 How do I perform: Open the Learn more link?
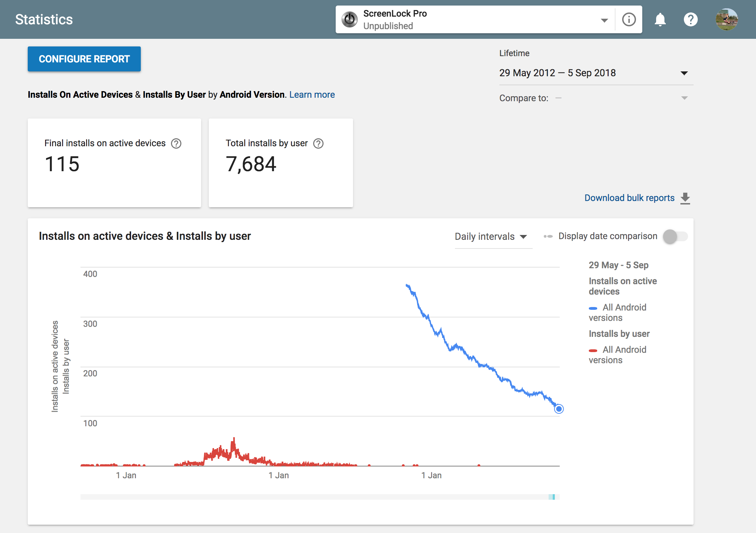click(x=312, y=95)
